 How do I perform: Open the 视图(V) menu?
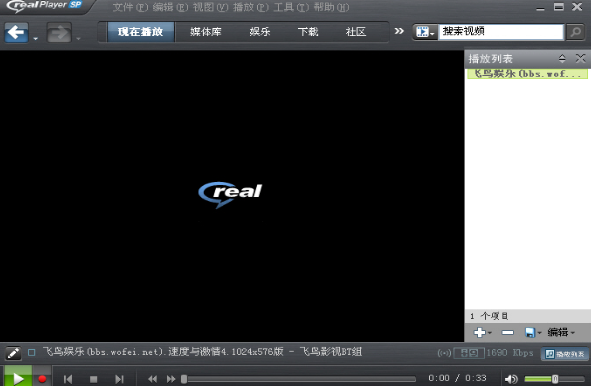point(211,7)
